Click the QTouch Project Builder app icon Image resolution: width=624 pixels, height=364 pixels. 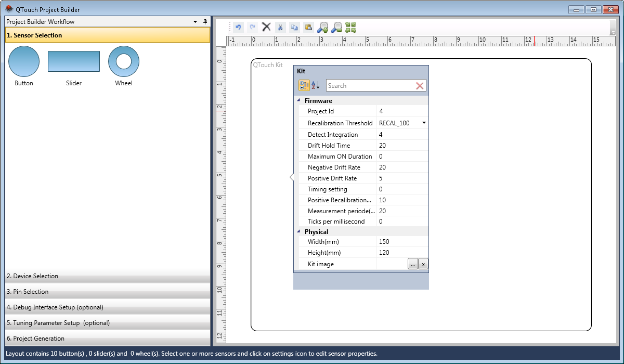[9, 9]
